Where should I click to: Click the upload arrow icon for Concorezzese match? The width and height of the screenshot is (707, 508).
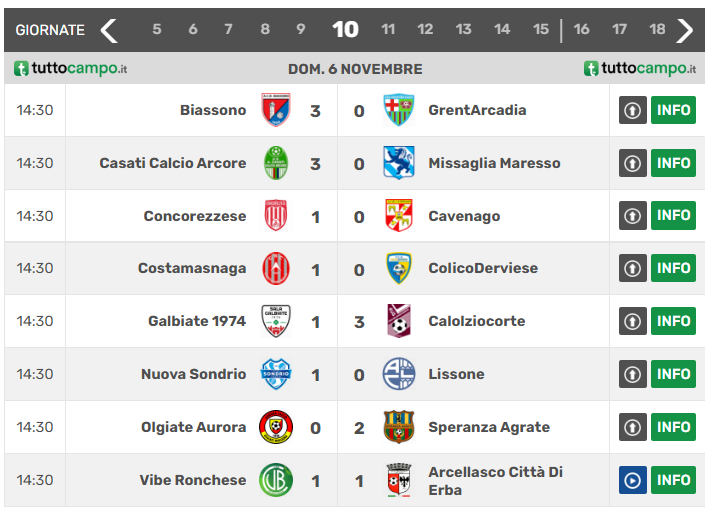632,216
